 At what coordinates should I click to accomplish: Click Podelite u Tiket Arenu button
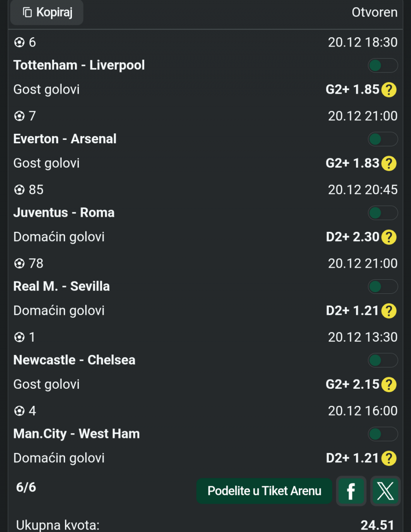tap(264, 491)
